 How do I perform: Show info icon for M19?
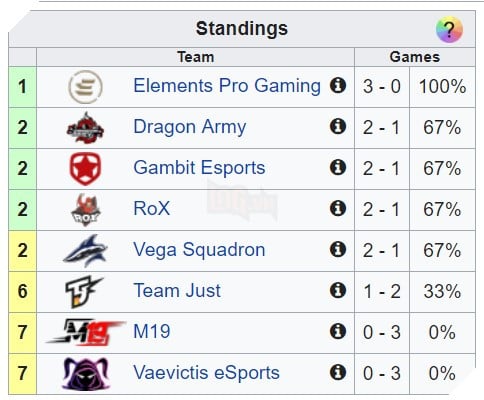click(x=338, y=331)
